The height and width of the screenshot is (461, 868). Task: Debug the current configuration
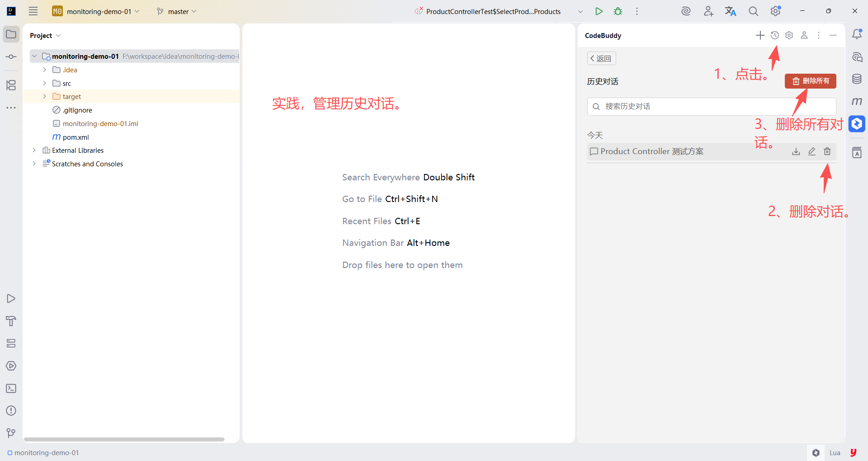coord(618,11)
